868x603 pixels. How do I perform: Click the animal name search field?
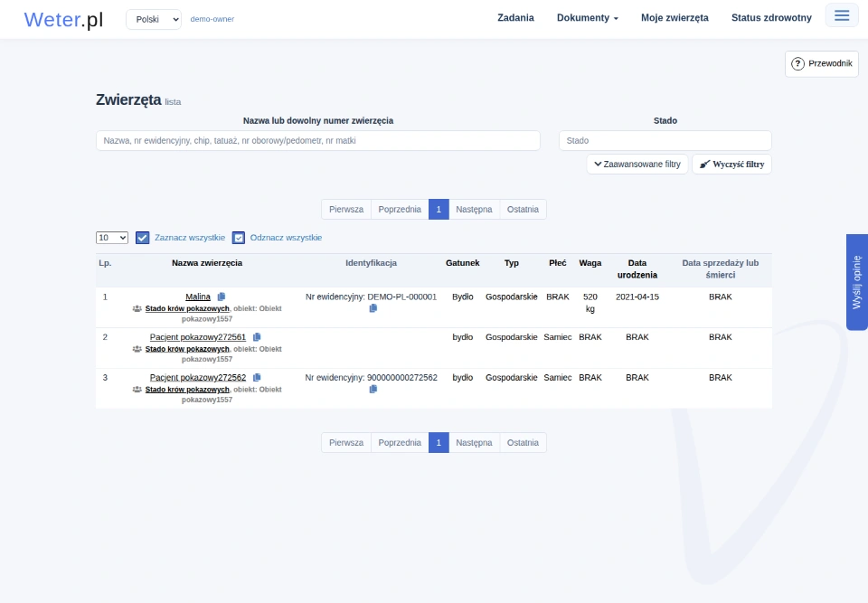[317, 141]
